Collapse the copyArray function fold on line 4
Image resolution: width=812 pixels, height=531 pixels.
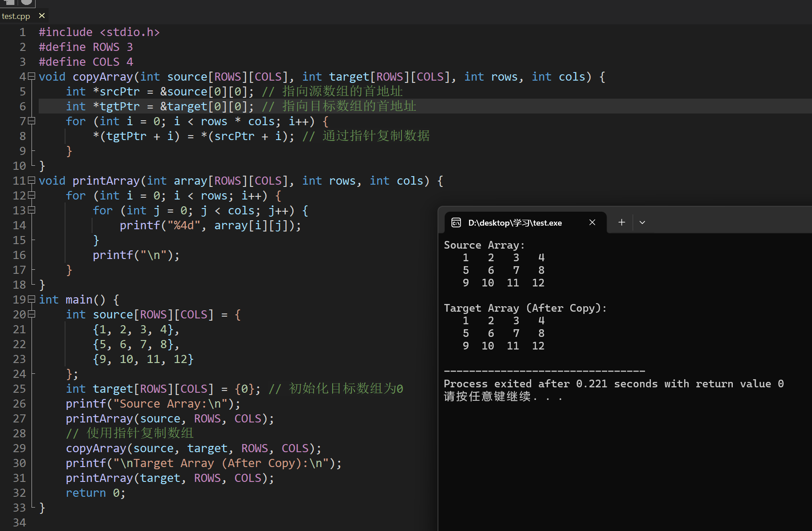(x=32, y=77)
